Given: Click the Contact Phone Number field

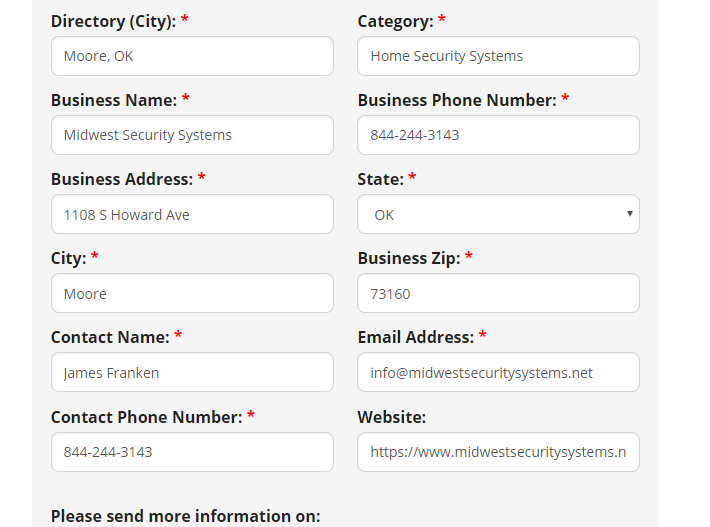Looking at the screenshot, I should coord(192,452).
